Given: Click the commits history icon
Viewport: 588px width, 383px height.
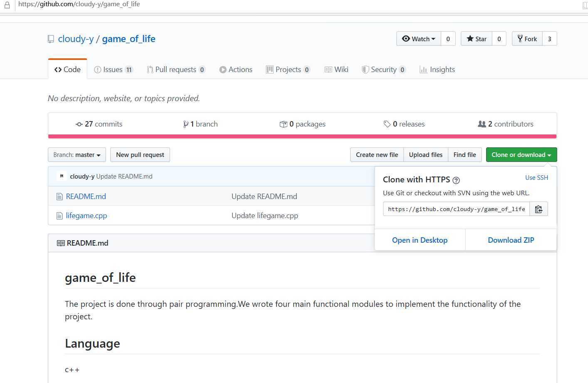Looking at the screenshot, I should (79, 124).
